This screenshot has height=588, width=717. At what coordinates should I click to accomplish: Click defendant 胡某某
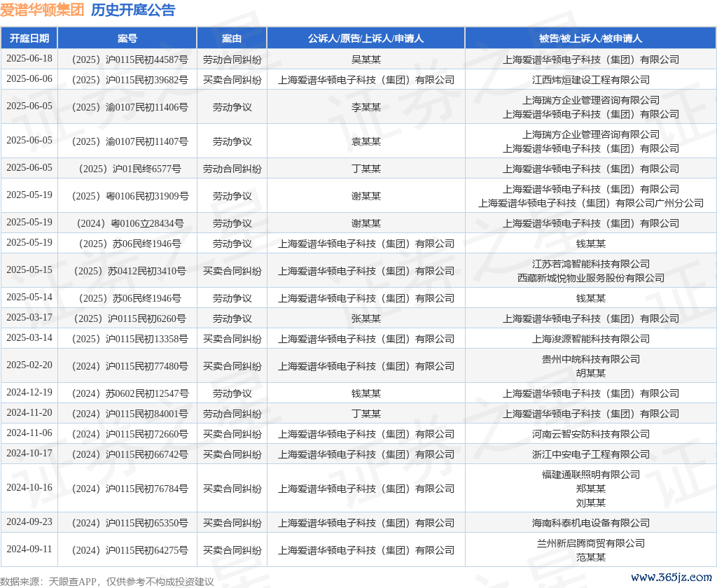[591, 373]
